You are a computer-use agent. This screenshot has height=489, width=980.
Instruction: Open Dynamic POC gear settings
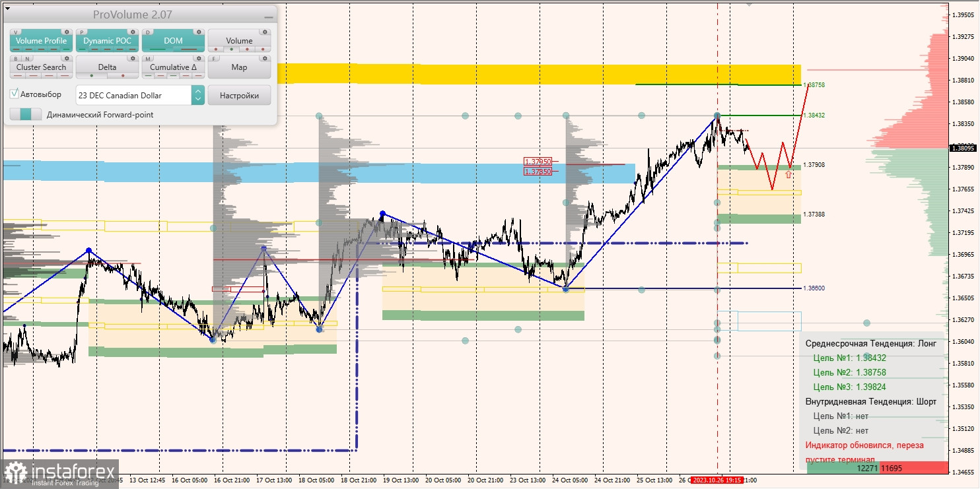[132, 32]
